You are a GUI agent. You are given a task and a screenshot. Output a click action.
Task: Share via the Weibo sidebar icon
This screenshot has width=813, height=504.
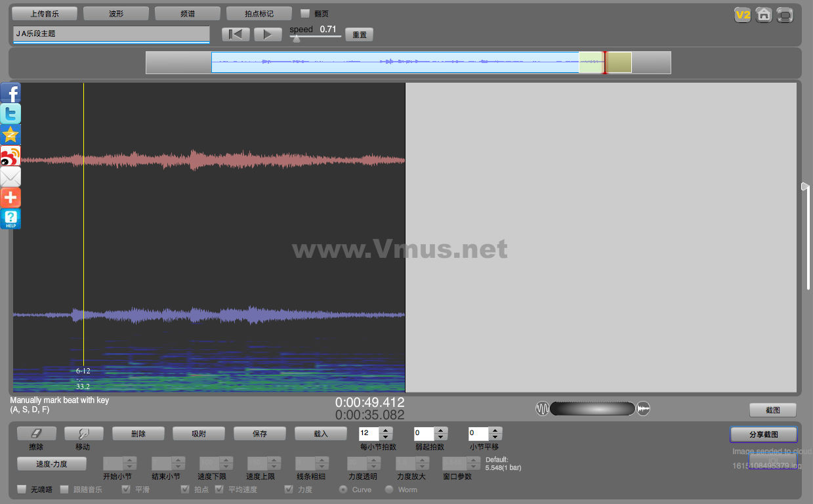(10, 156)
